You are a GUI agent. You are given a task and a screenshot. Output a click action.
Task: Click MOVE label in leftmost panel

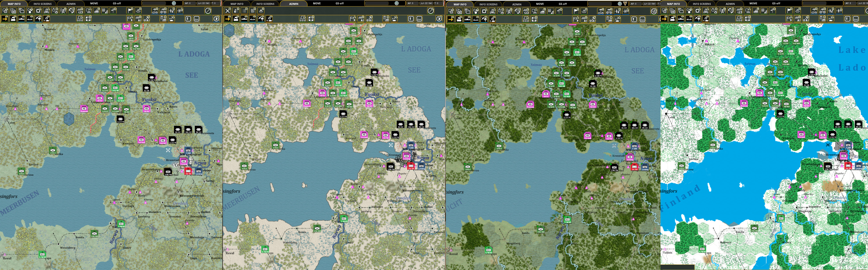[x=94, y=3]
